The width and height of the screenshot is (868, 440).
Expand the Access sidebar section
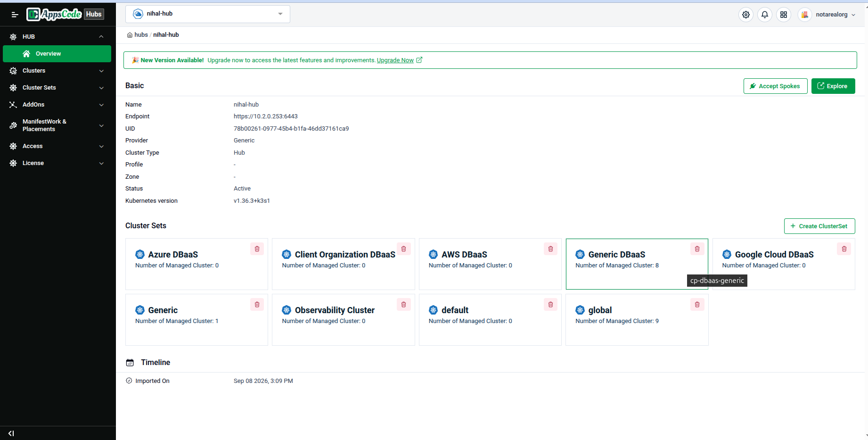pos(101,146)
